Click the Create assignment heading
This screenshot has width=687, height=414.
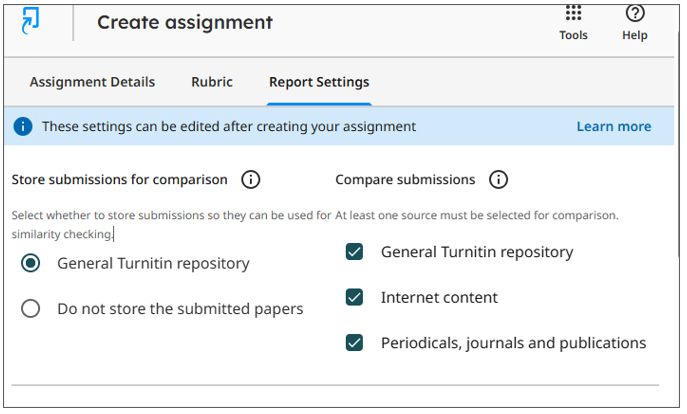185,22
